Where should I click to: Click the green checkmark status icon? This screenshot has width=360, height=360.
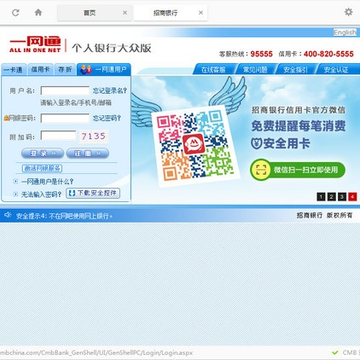coord(335,353)
